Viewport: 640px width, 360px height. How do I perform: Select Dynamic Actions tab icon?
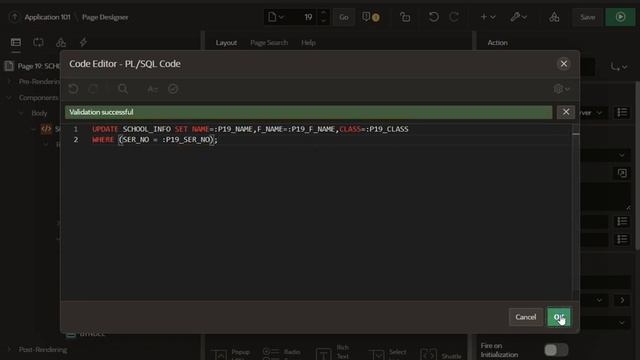[38, 42]
